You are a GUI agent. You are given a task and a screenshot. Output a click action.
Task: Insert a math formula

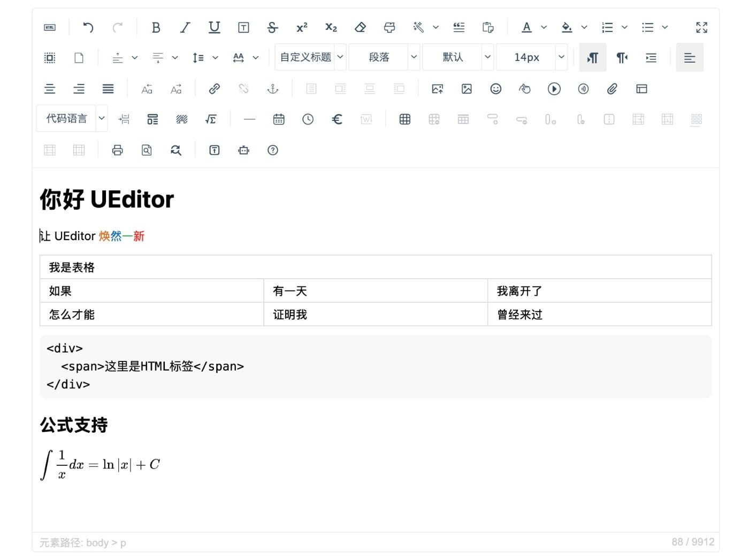coord(211,119)
